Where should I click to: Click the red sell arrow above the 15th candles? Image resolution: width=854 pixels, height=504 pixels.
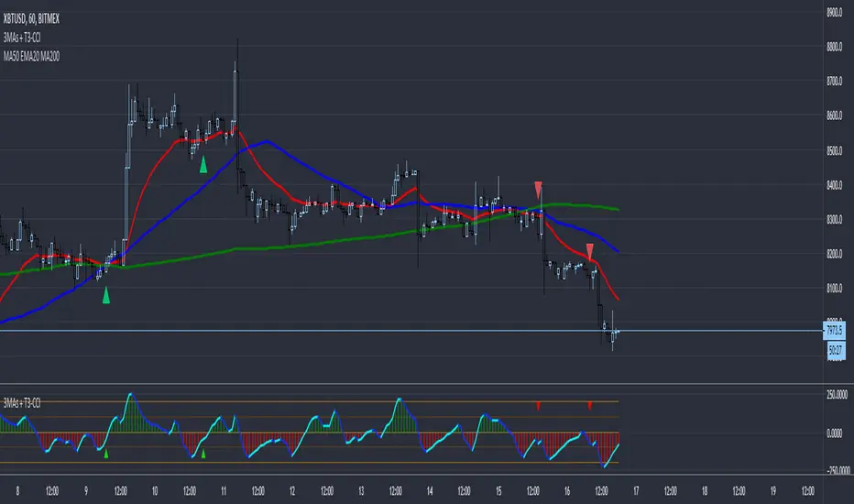(x=538, y=191)
